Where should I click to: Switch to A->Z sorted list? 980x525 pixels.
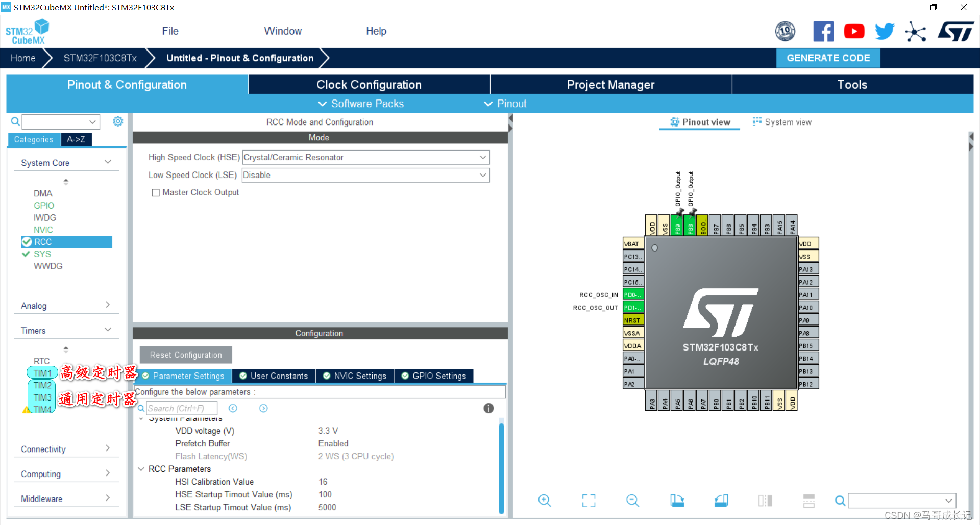76,139
